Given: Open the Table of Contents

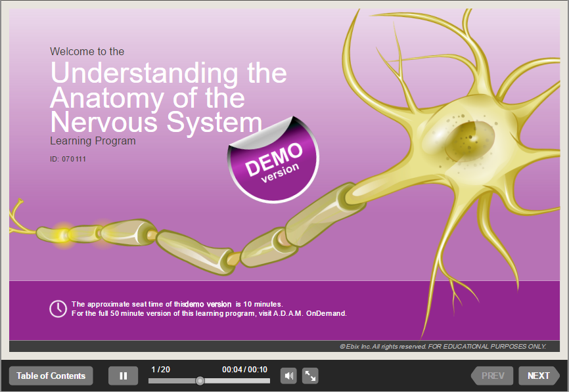Looking at the screenshot, I should pyautogui.click(x=51, y=376).
